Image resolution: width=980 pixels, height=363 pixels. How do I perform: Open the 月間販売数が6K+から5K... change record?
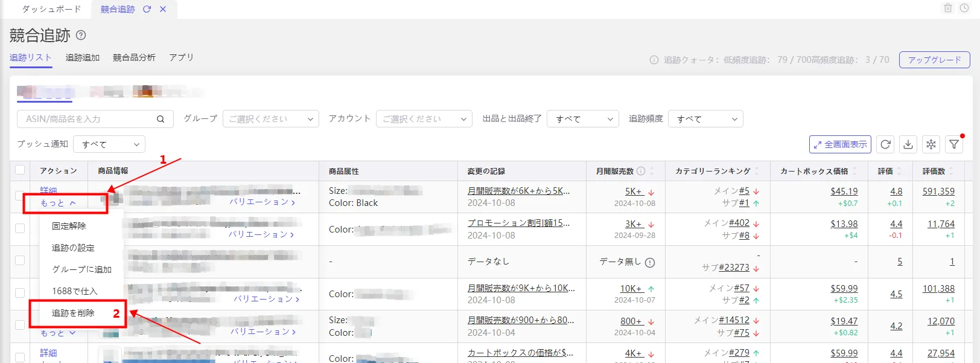coord(518,191)
